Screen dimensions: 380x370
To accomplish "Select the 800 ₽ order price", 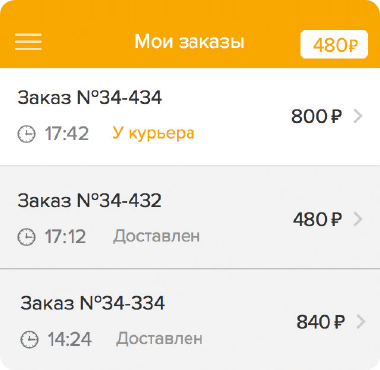I will pos(317,116).
